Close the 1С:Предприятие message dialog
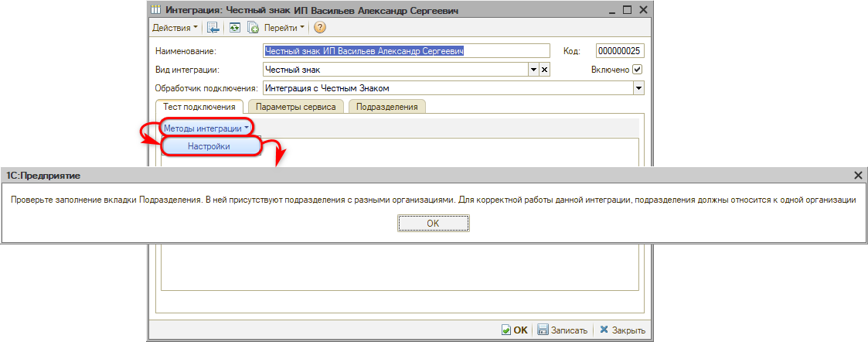The image size is (868, 342). click(x=858, y=176)
